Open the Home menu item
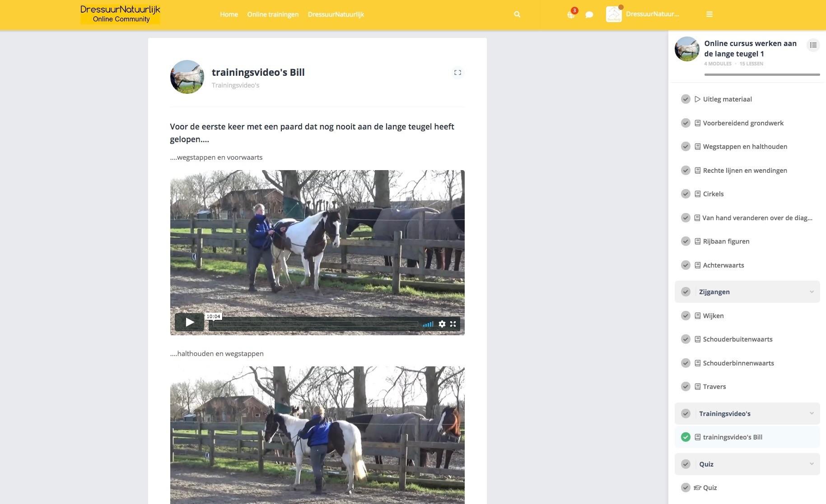The height and width of the screenshot is (504, 826). click(229, 14)
